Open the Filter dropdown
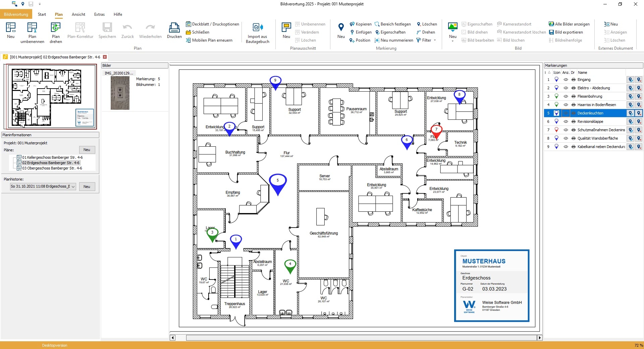 pyautogui.click(x=426, y=40)
